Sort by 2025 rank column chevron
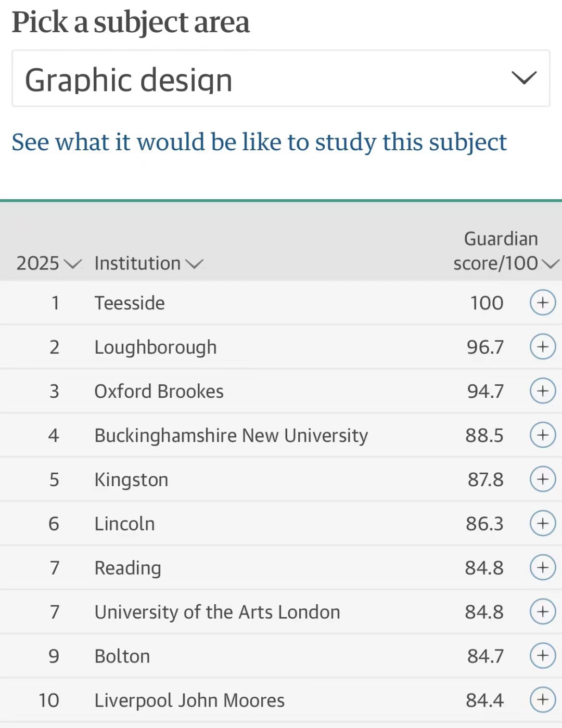562x728 pixels. (72, 264)
